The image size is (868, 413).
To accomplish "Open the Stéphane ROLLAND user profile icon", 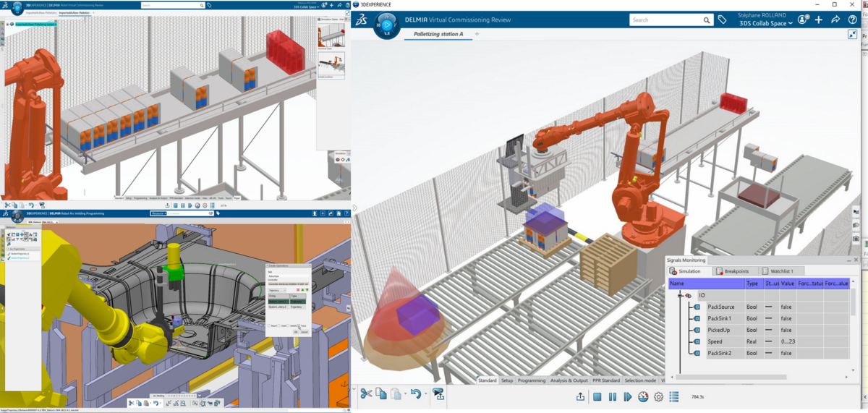I will click(803, 20).
